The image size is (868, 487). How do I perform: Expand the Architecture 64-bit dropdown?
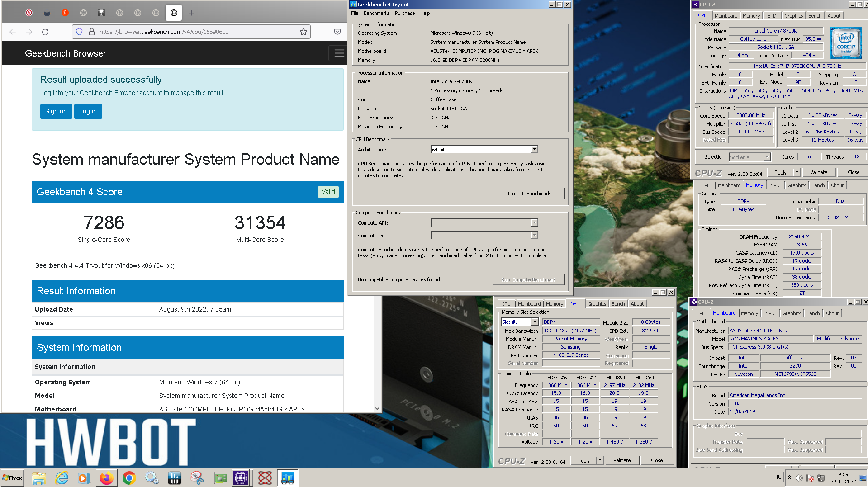point(534,149)
